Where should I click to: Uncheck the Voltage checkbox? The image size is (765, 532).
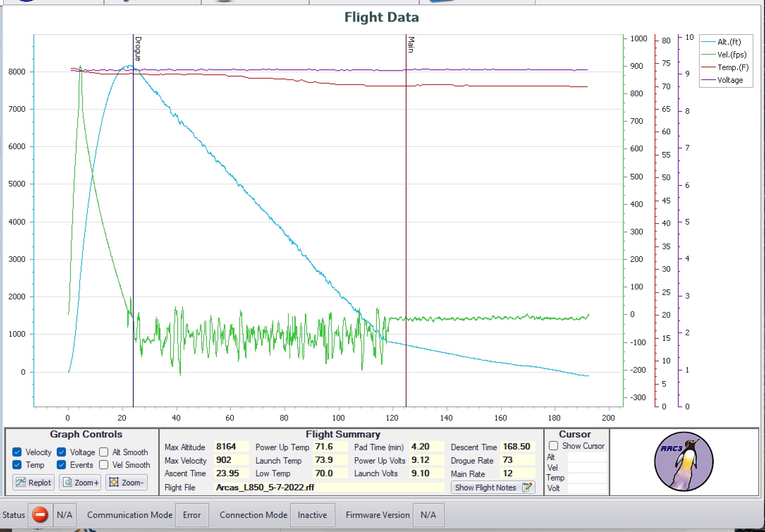point(61,452)
